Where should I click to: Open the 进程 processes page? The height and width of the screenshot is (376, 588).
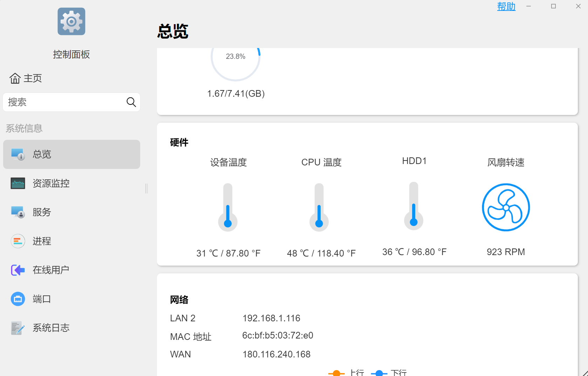pyautogui.click(x=41, y=241)
